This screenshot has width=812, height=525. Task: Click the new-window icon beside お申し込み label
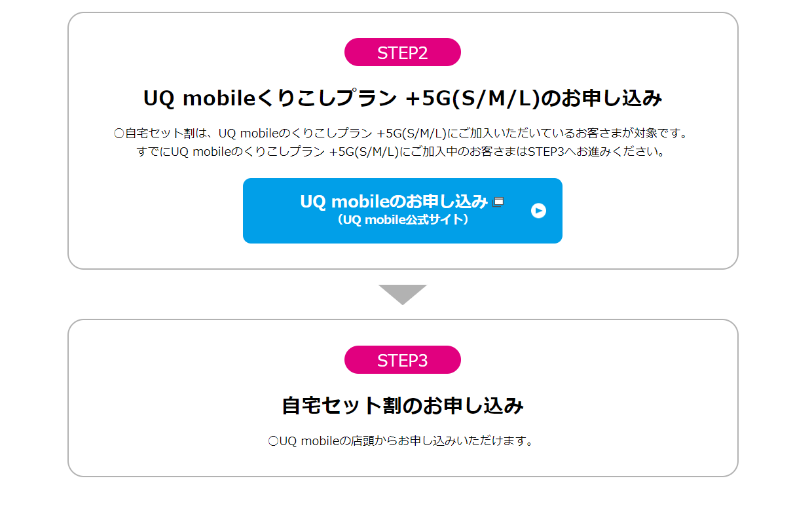(x=498, y=202)
